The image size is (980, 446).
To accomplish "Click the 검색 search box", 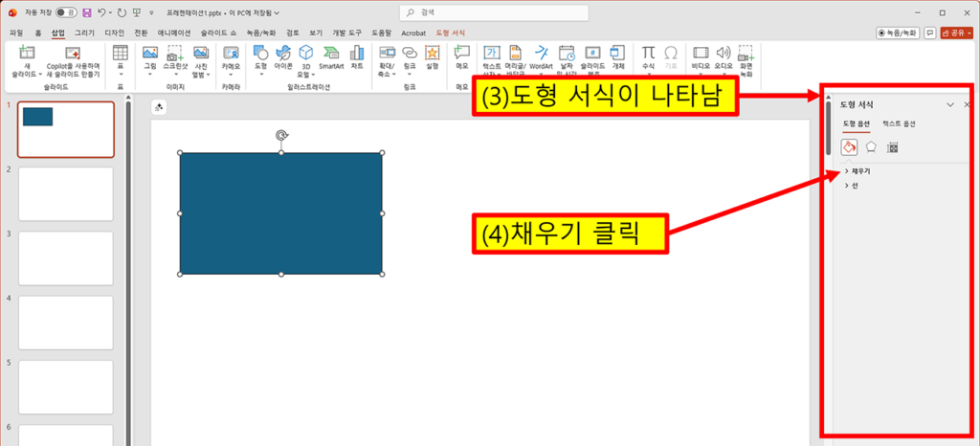I will point(494,12).
